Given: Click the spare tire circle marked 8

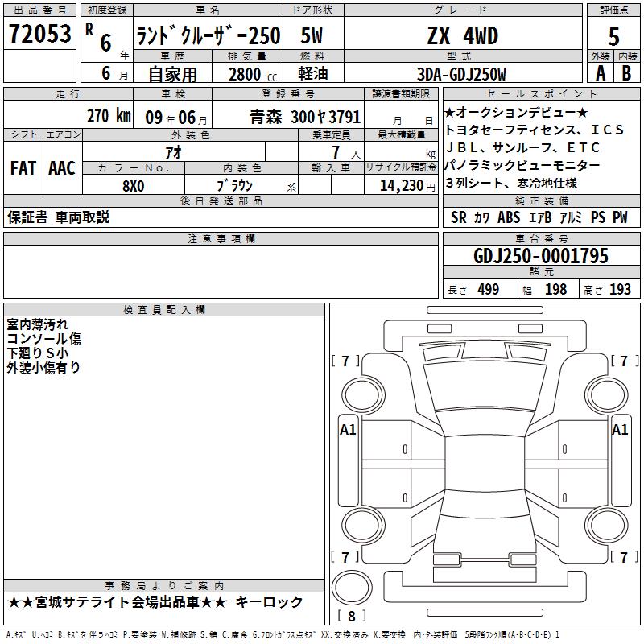Looking at the screenshot, I should point(352,587).
